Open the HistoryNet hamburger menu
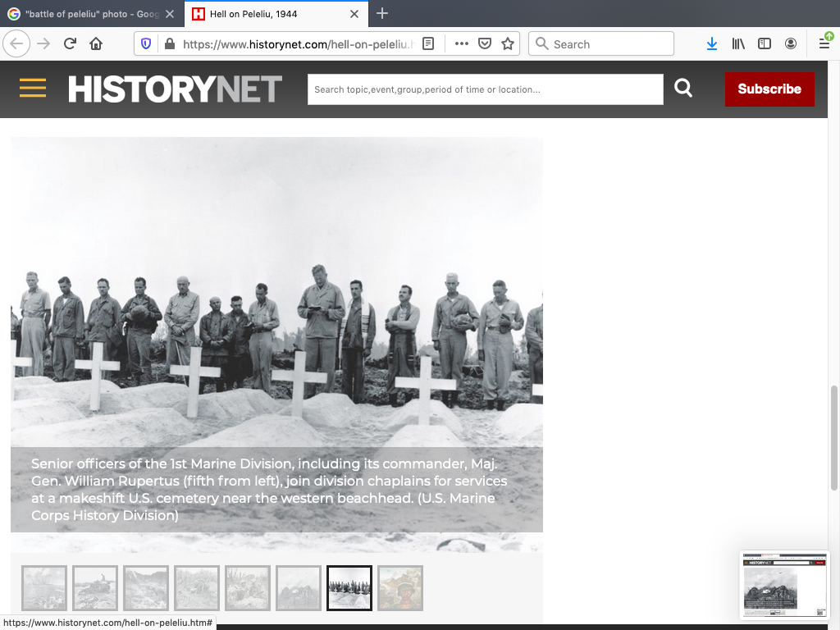Screen dimensions: 840x630 [x=33, y=89]
